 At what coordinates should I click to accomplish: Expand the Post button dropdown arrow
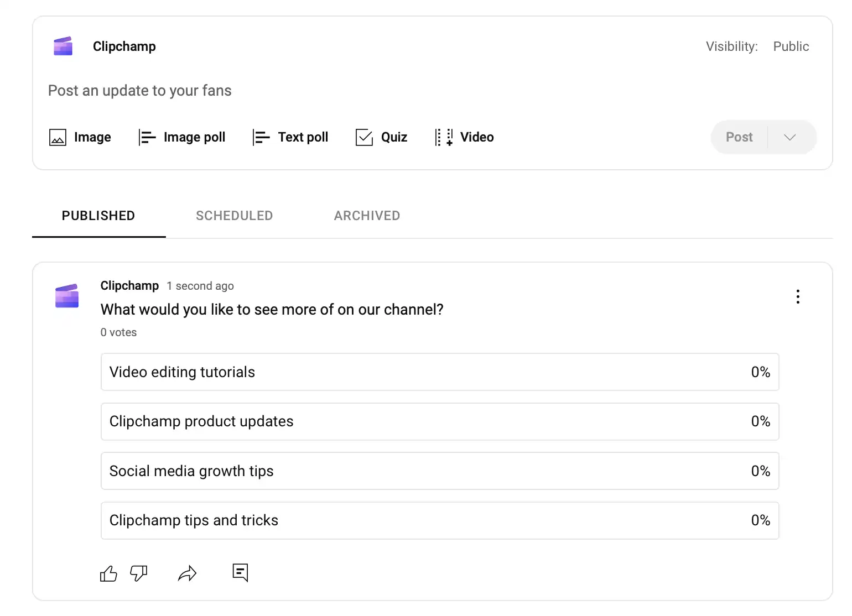click(x=790, y=137)
